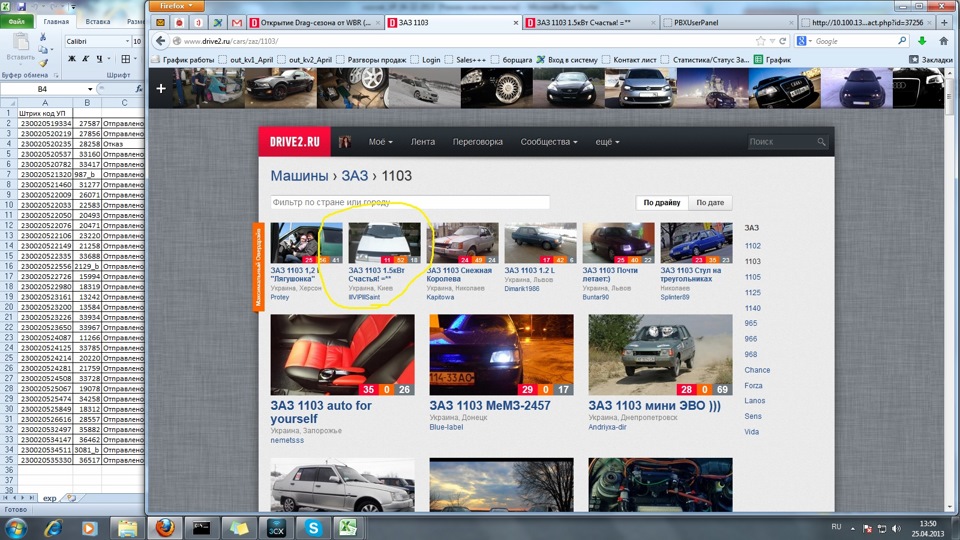The height and width of the screenshot is (540, 960).
Task: Go back with browser back arrow
Action: pyautogui.click(x=160, y=41)
